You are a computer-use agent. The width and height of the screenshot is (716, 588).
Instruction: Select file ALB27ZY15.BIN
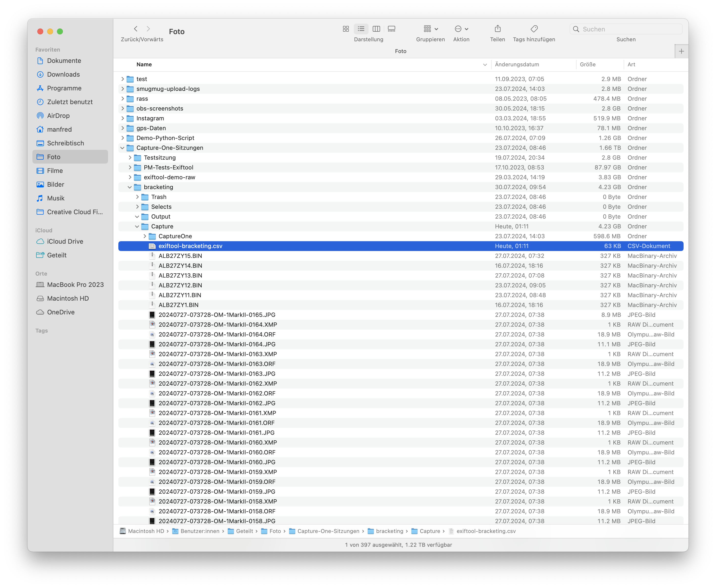[x=180, y=256]
